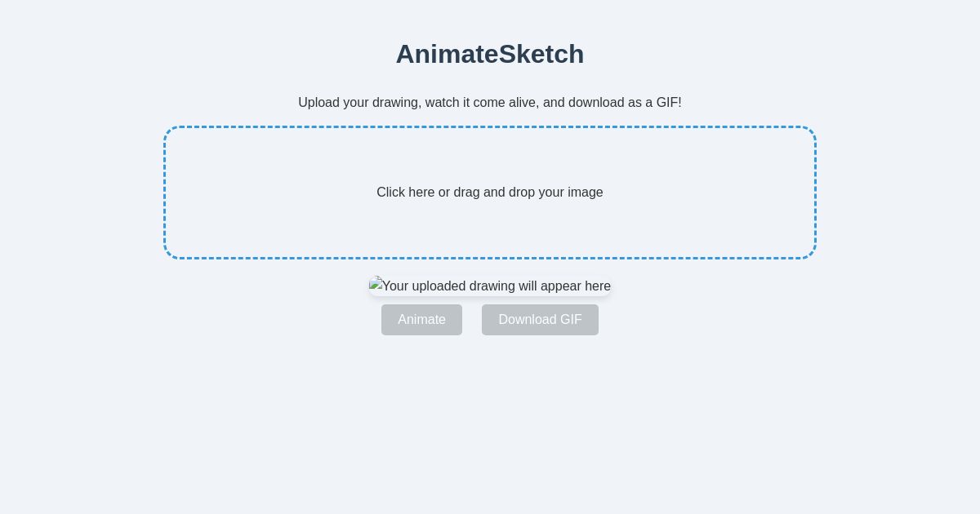
Task: Click the grayed-out Animate control
Action: click(x=421, y=320)
